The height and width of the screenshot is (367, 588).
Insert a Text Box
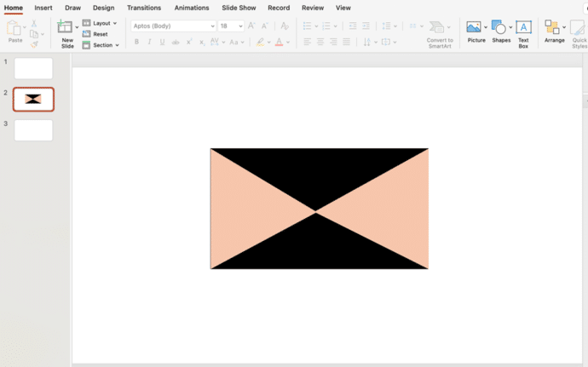coord(523,28)
